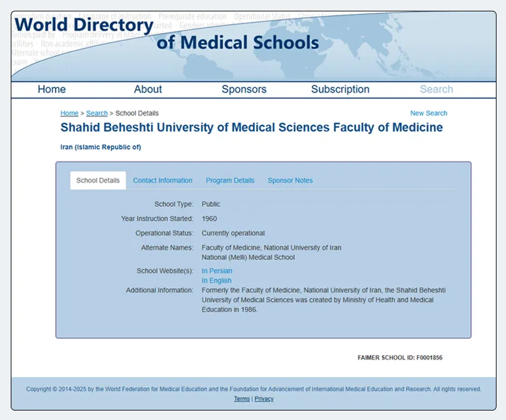The height and width of the screenshot is (420, 506).
Task: Open the About page in the navigation bar
Action: coord(148,89)
